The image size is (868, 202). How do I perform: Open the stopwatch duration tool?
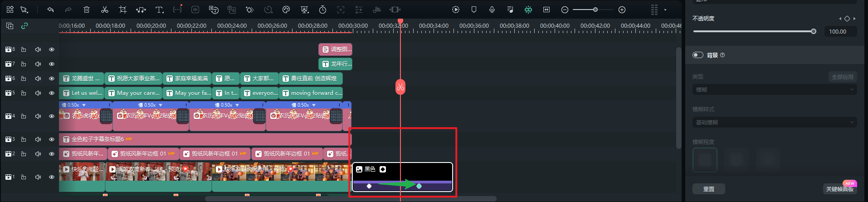point(322,10)
